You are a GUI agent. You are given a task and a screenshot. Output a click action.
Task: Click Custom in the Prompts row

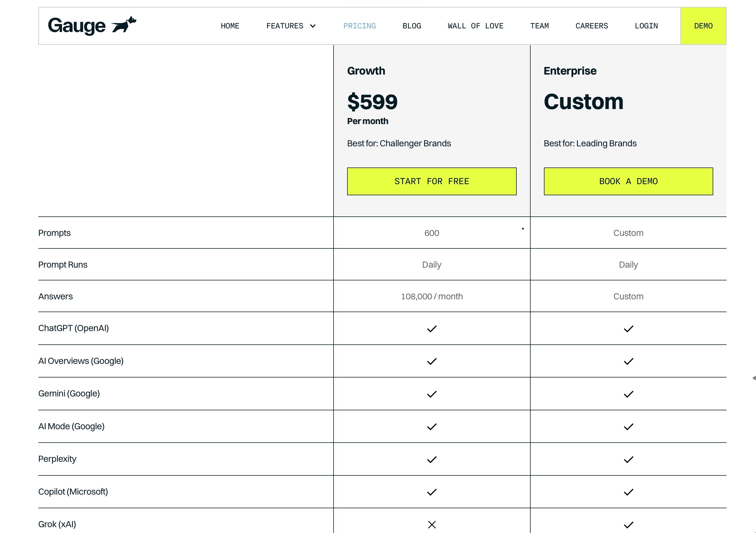pyautogui.click(x=628, y=233)
